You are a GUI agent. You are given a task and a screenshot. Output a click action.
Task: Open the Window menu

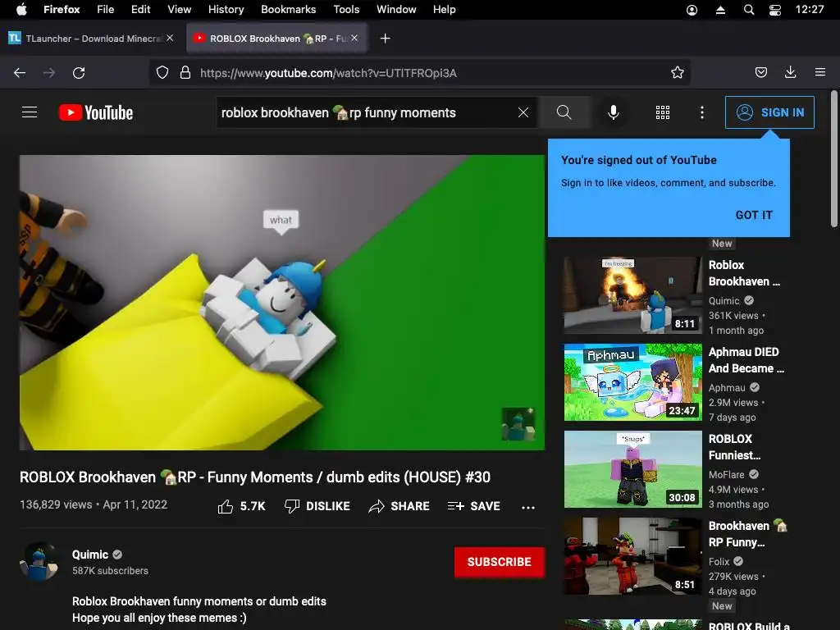pos(396,9)
